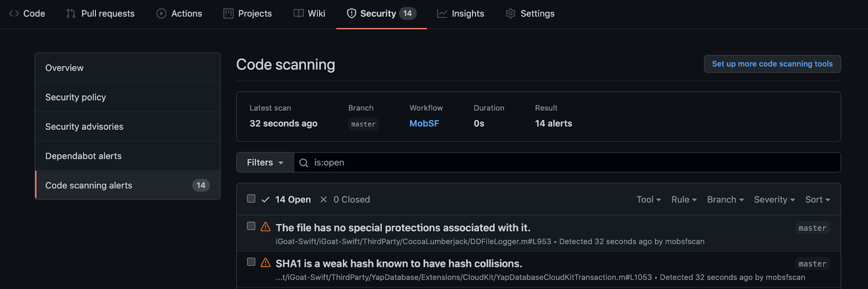
Task: Click the Security tab 14 counter badge
Action: point(407,14)
